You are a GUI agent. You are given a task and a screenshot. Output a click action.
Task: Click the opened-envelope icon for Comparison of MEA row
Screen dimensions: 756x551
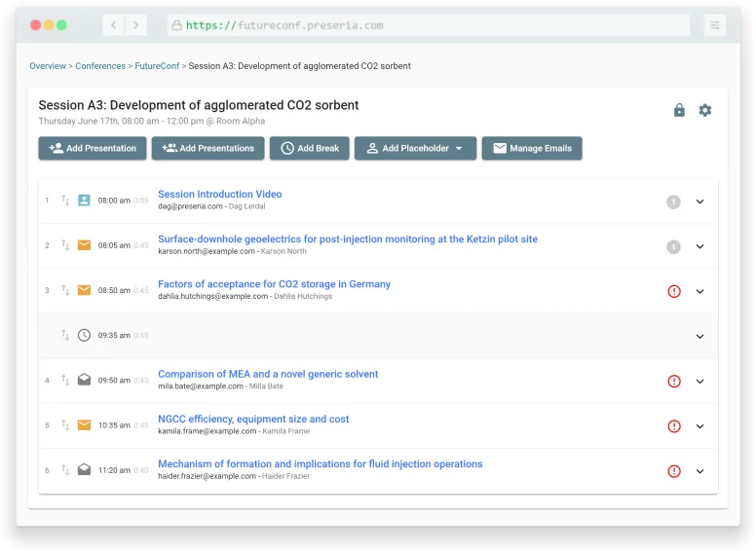[84, 380]
